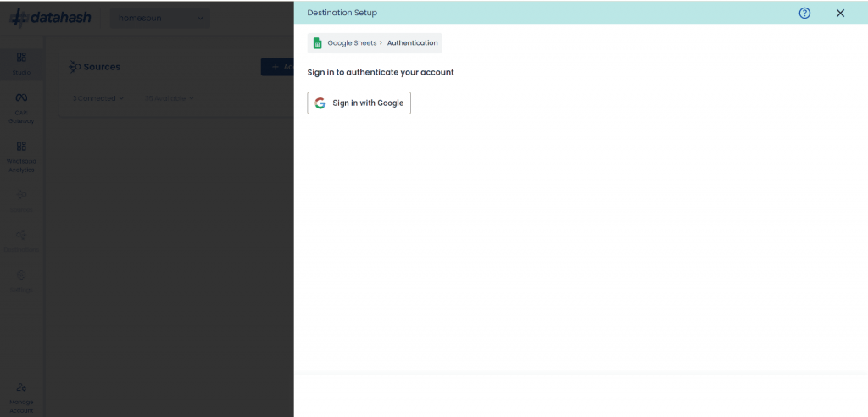
Task: Select the Authentication breadcrumb step
Action: [413, 43]
